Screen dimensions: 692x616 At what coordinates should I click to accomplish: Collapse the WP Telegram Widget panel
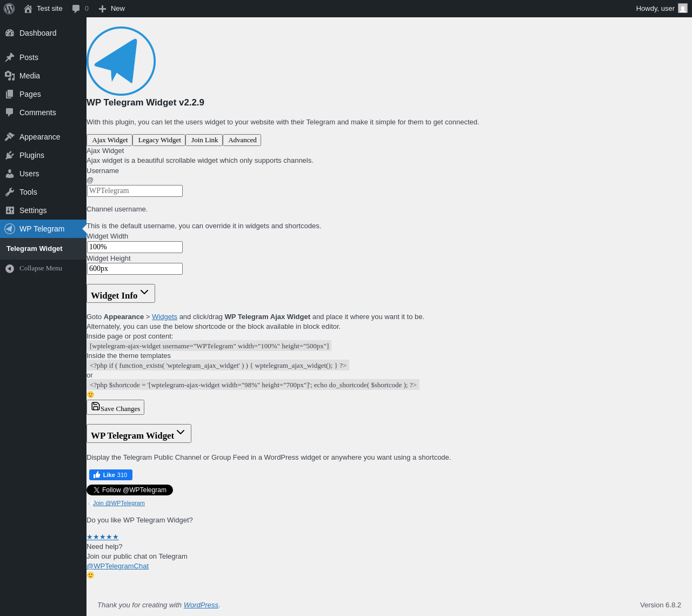[x=139, y=434]
